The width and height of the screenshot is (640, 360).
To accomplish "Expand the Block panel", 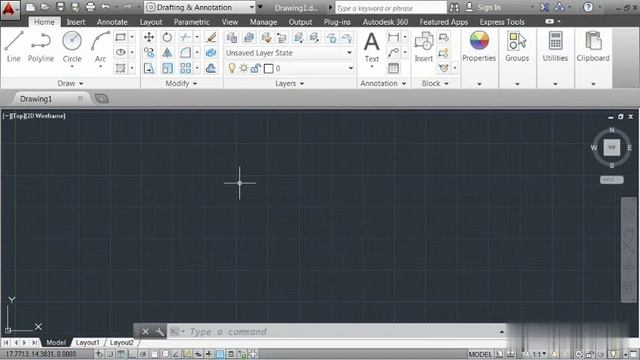I will [x=435, y=83].
